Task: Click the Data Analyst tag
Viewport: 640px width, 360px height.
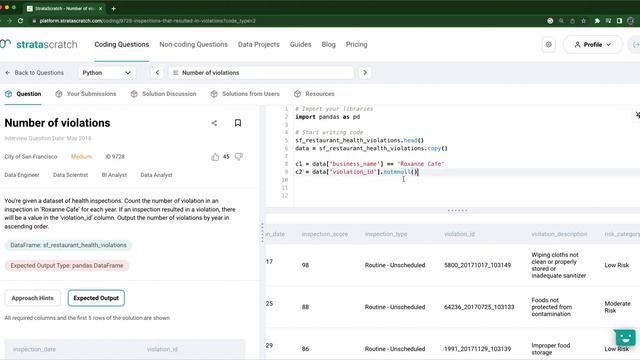Action: coord(156,175)
